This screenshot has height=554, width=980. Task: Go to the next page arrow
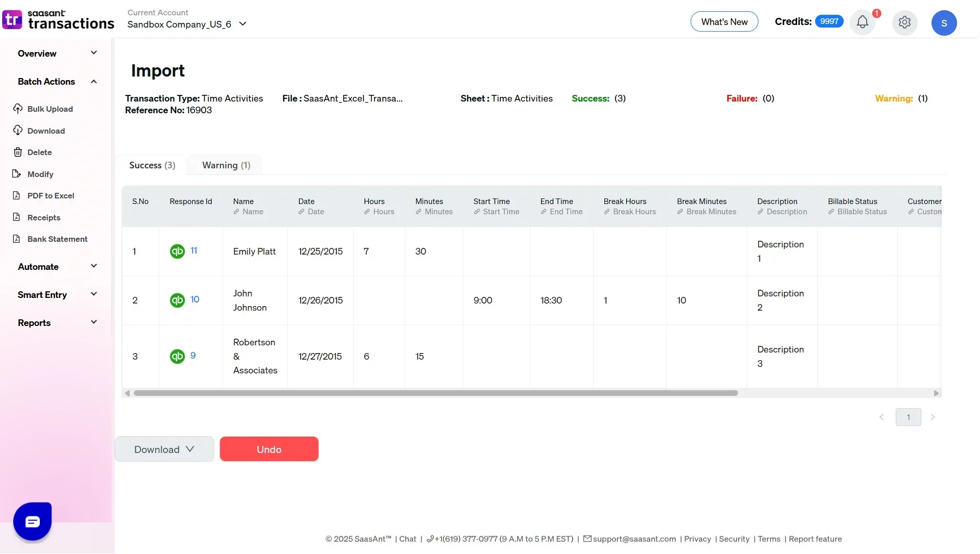point(933,417)
